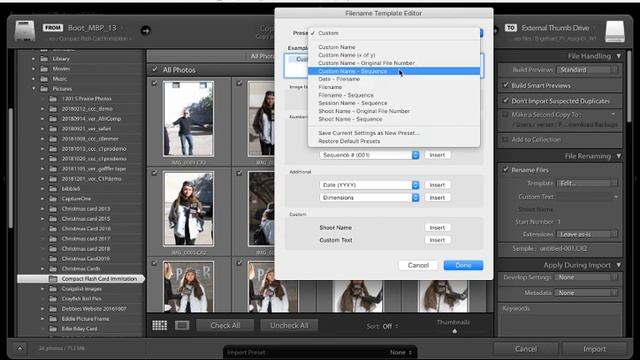
Task: Collapse the File Renaming panel
Action: [x=619, y=156]
